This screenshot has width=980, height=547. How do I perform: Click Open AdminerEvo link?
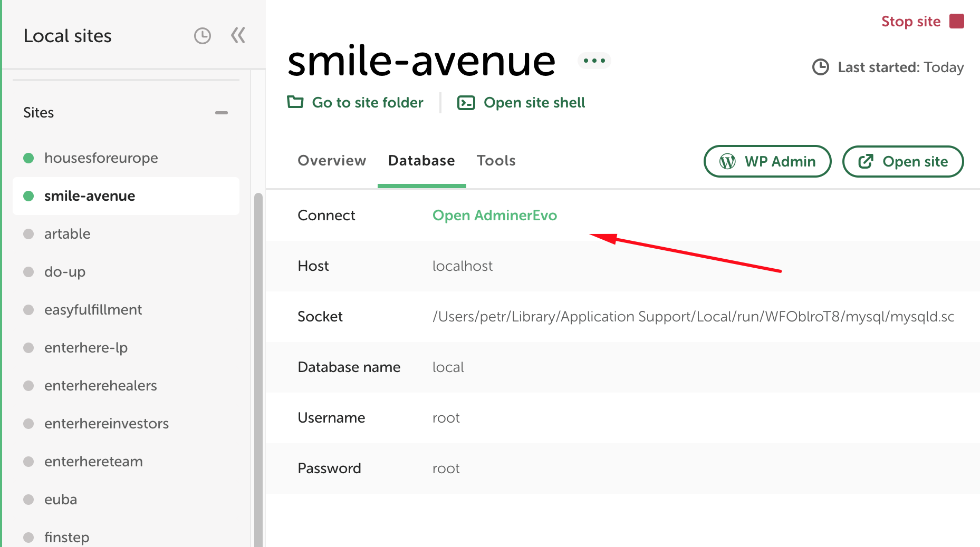pyautogui.click(x=495, y=216)
